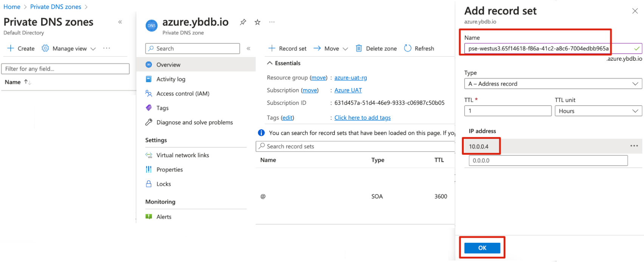
Task: Expand the Manage view dropdown arrow
Action: (x=93, y=49)
